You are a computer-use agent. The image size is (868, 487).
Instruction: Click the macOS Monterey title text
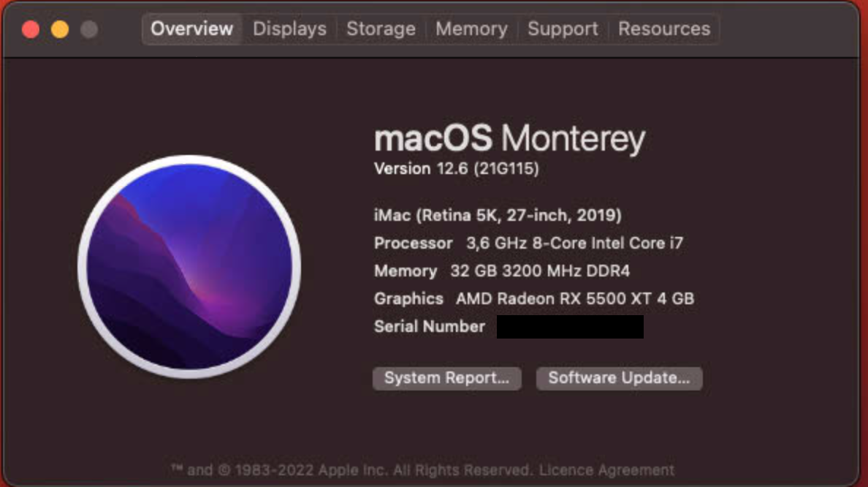[509, 139]
